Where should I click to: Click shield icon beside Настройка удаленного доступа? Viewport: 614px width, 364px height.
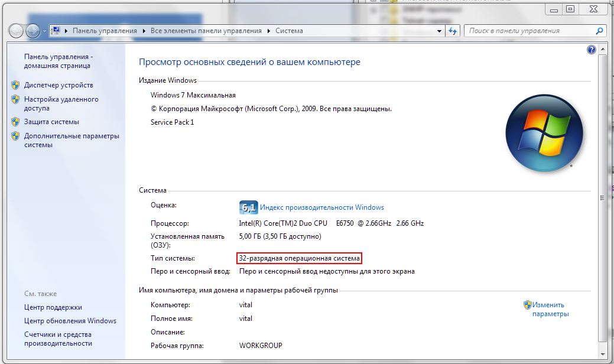coord(15,99)
